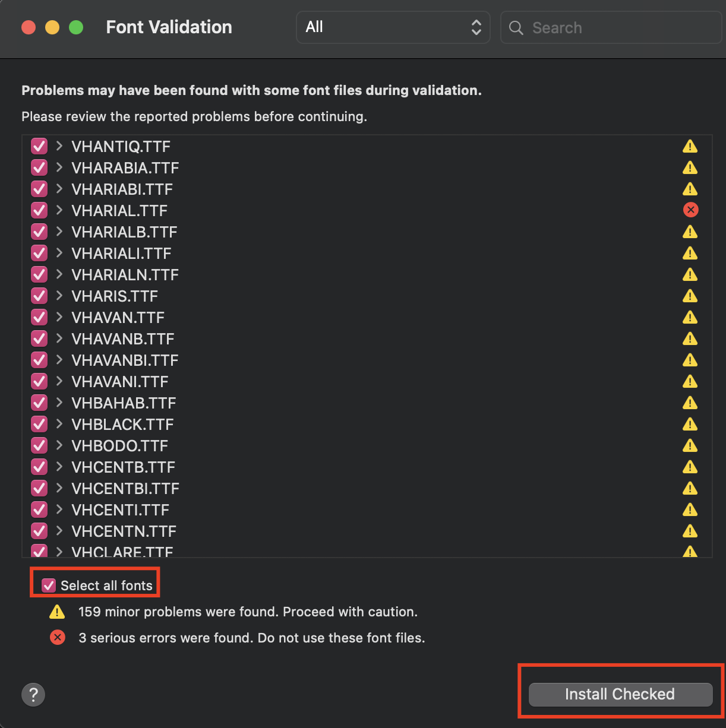
Task: Open the All filter dropdown
Action: pos(393,27)
